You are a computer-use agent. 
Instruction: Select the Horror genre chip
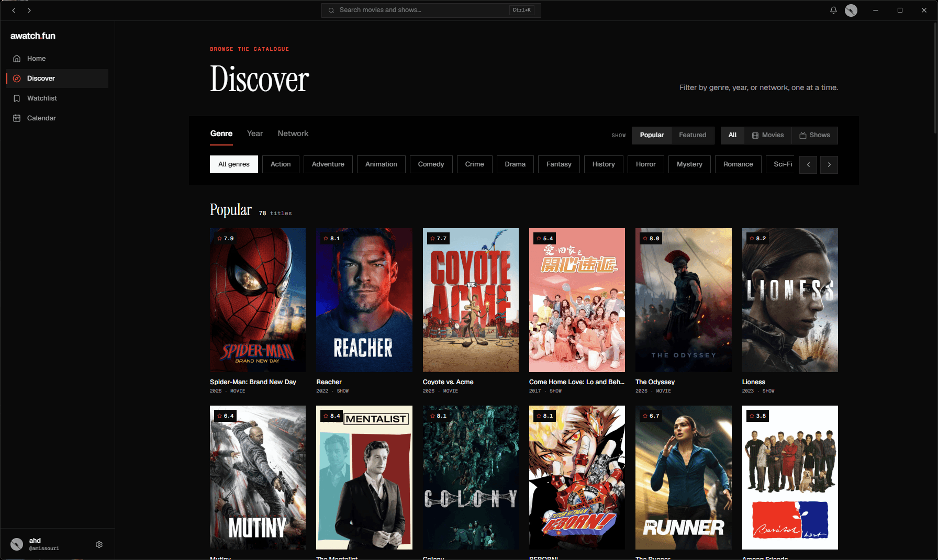(x=646, y=164)
